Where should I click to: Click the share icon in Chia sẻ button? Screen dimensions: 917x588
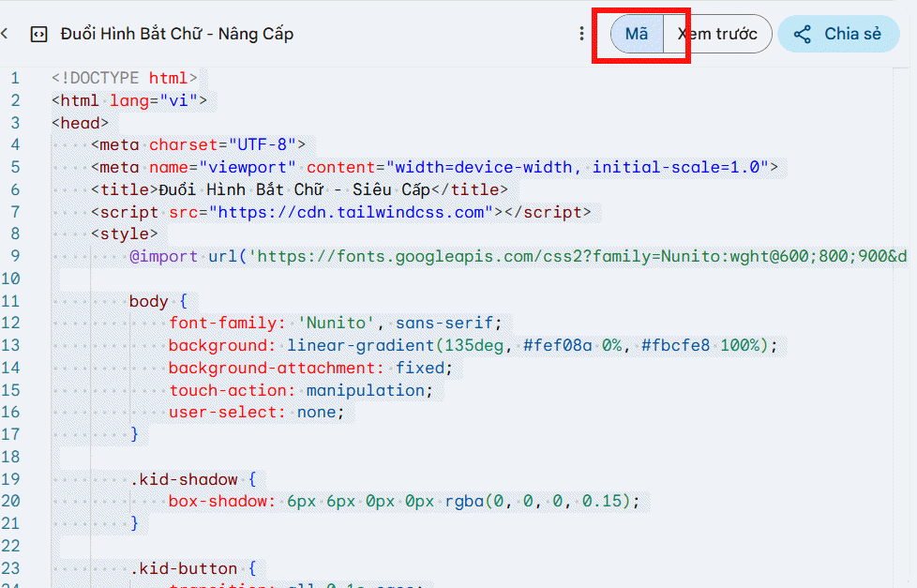click(803, 35)
